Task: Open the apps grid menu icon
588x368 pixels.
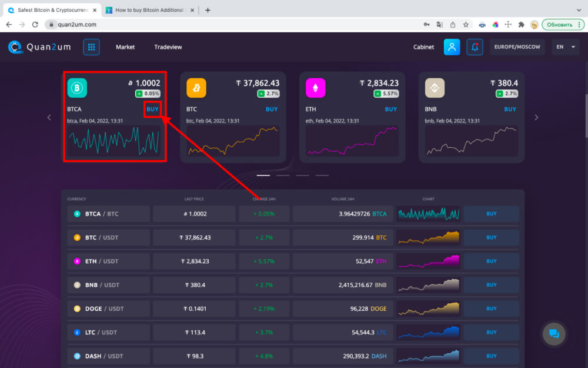Action: point(91,47)
